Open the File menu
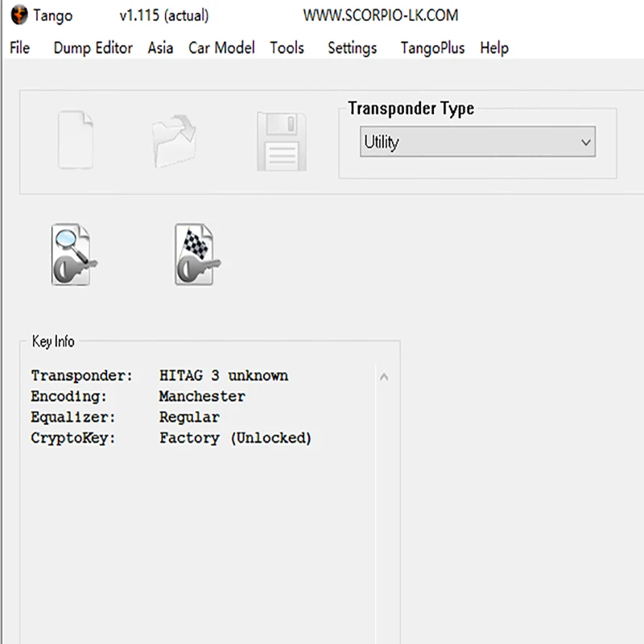 point(19,47)
